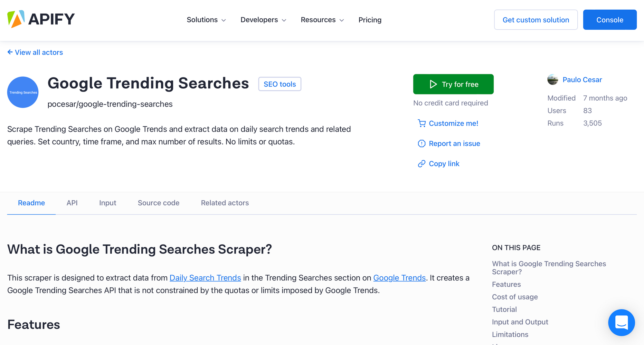The image size is (644, 345).
Task: Click the shopping cart Customize me icon
Action: tap(421, 123)
